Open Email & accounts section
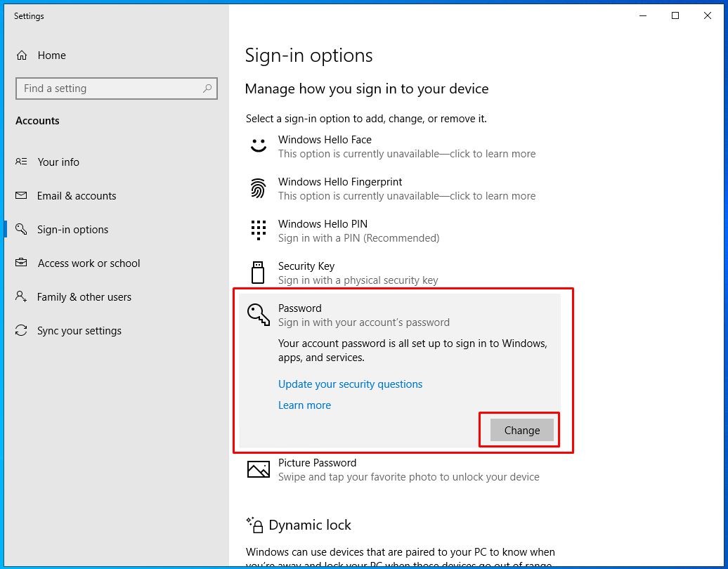 tap(76, 195)
